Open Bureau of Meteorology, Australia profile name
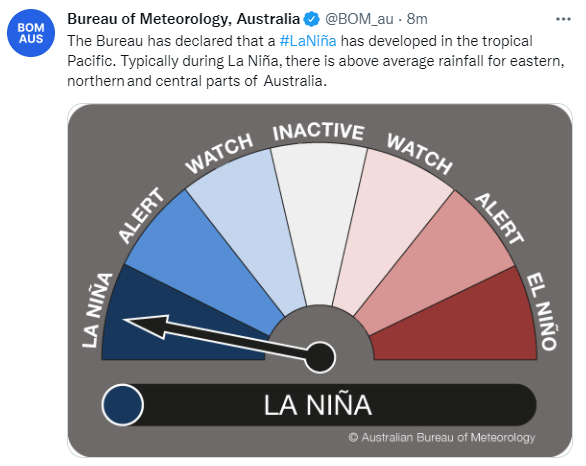The height and width of the screenshot is (466, 586). pos(183,19)
